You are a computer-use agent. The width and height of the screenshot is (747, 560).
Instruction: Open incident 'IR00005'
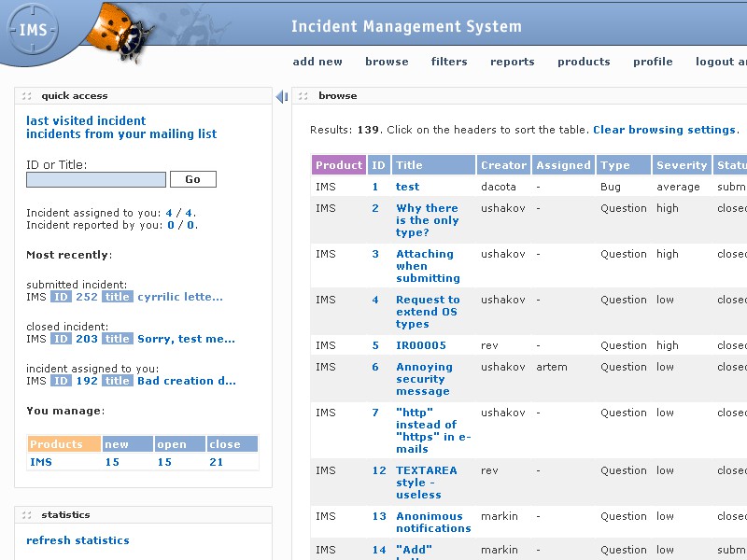point(421,345)
